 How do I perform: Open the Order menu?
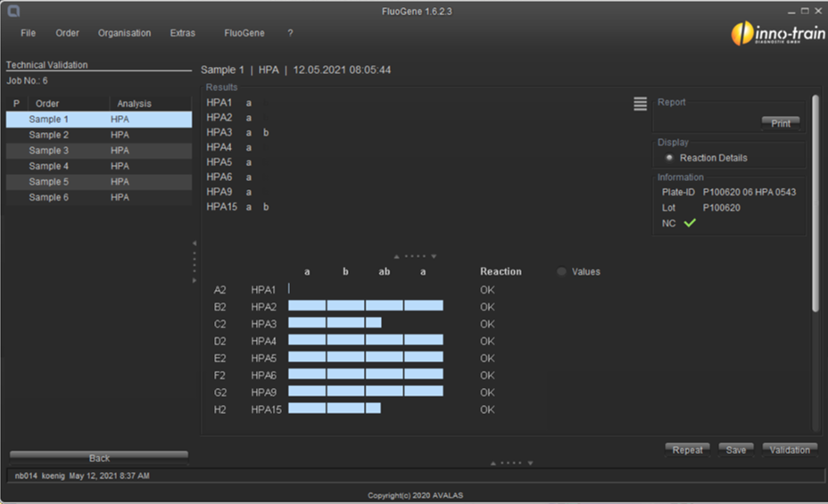pyautogui.click(x=67, y=33)
